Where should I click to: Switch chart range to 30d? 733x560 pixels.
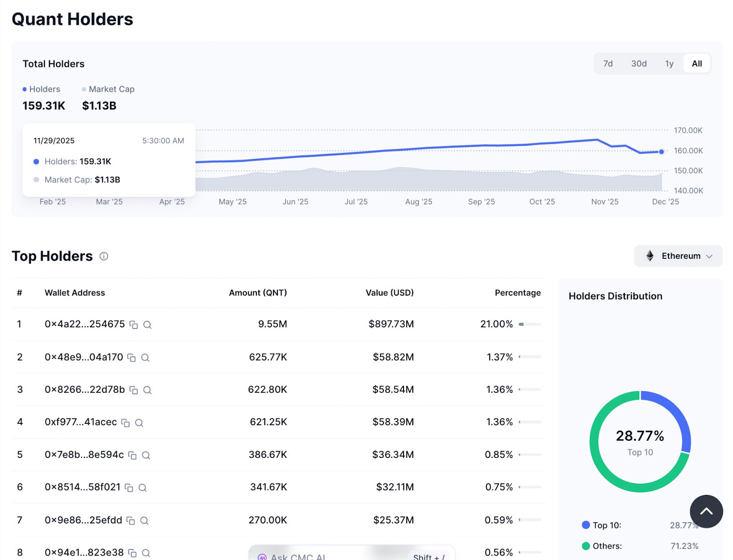pos(639,64)
